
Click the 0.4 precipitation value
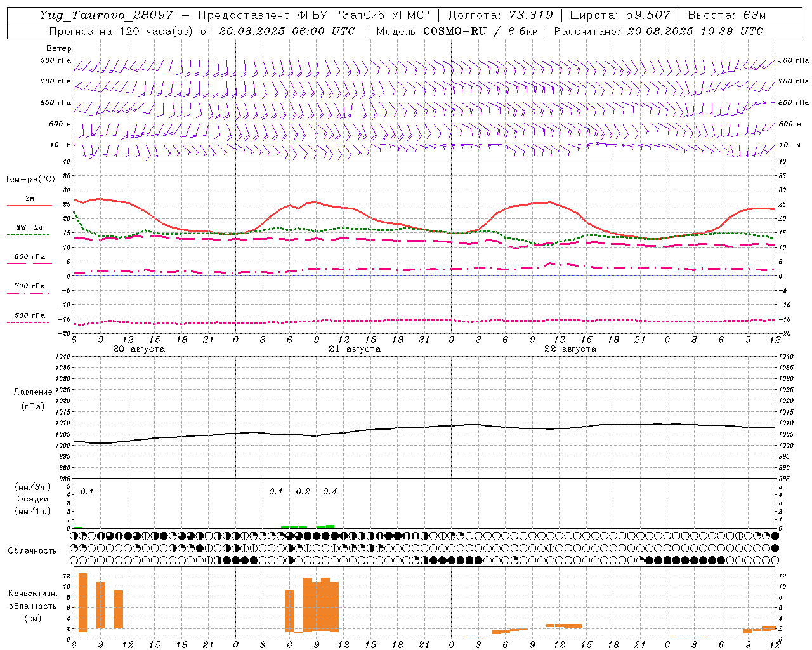pos(330,492)
